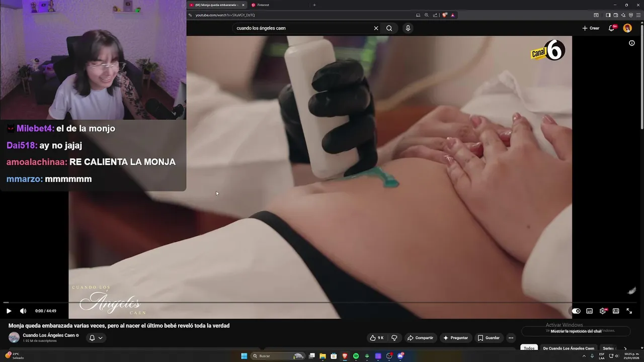Image resolution: width=644 pixels, height=362 pixels.
Task: Select the De Cuando Los Ángeles Caen chip
Action: point(569,348)
